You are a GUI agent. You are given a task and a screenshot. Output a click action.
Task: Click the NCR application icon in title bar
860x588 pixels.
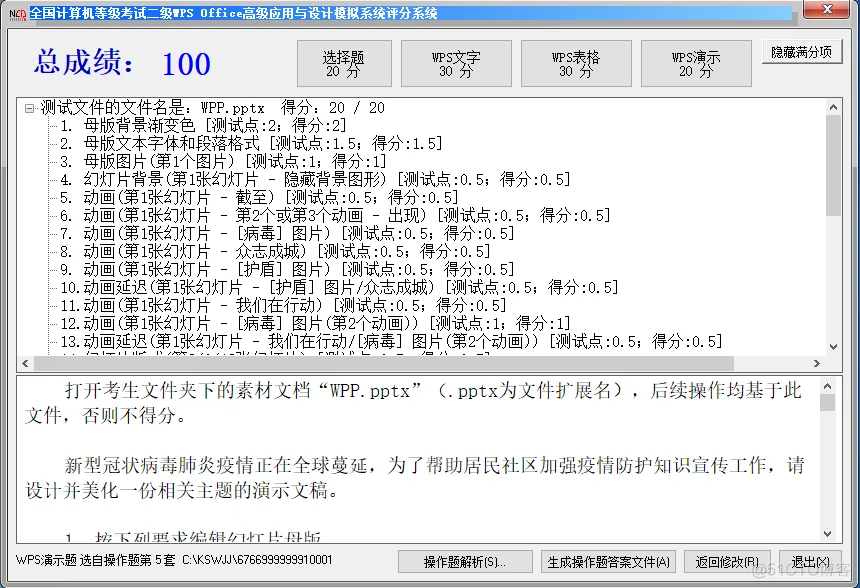tap(18, 14)
